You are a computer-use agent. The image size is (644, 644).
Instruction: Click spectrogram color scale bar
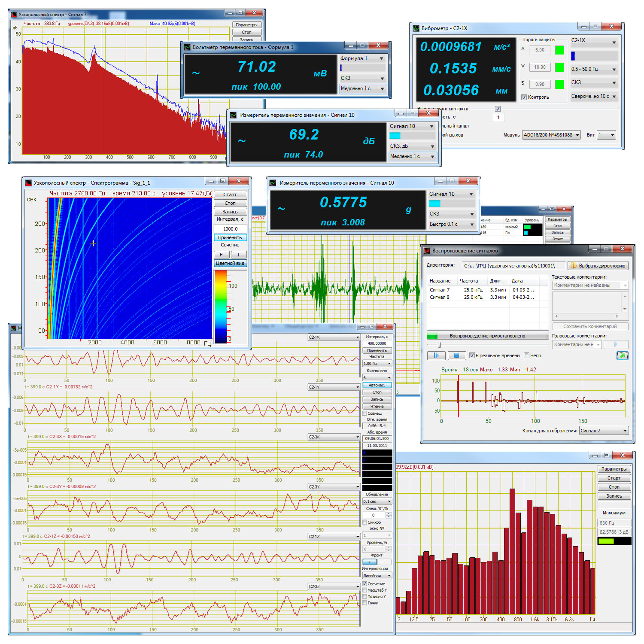tap(221, 307)
